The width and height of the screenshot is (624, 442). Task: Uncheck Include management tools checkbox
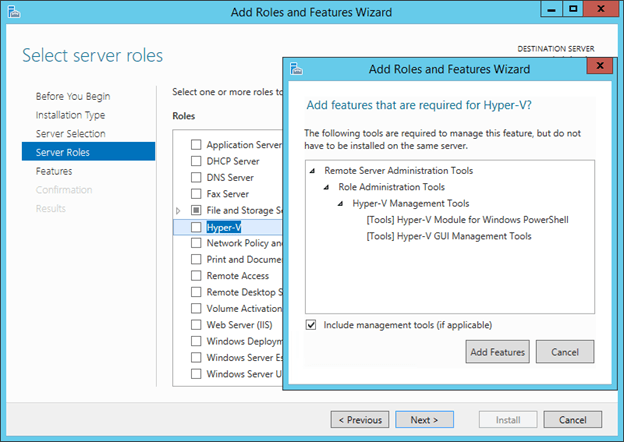coord(311,325)
